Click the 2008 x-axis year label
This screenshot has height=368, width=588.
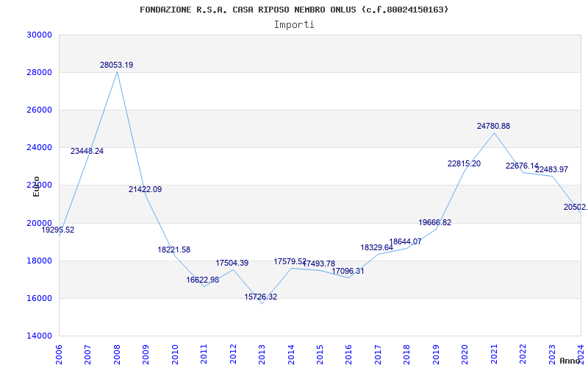click(x=117, y=354)
